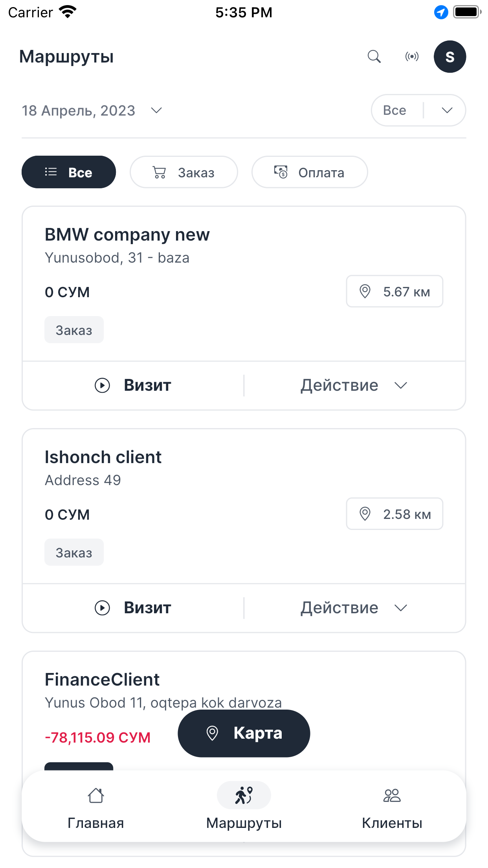Switch to the Главная tab label
The width and height of the screenshot is (488, 868).
pos(96,823)
